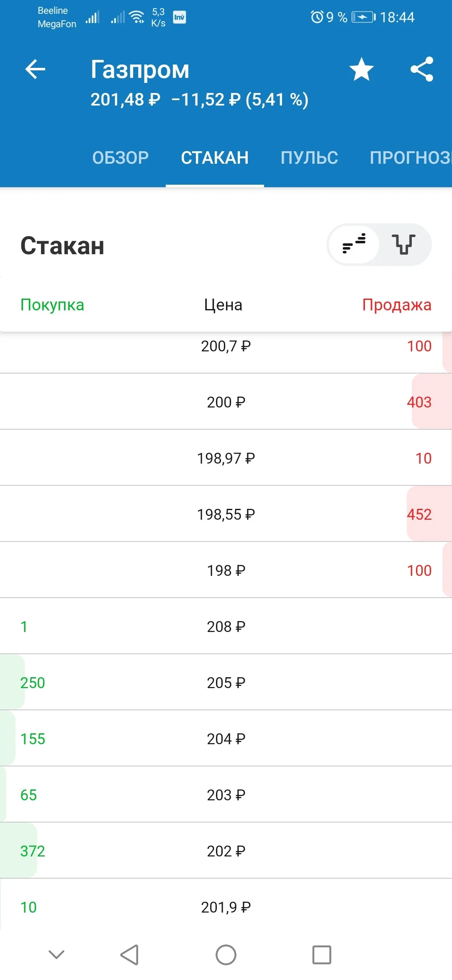Image resolution: width=452 pixels, height=980 pixels.
Task: Collapse keyboard with the down chevron
Action: pos(56,954)
